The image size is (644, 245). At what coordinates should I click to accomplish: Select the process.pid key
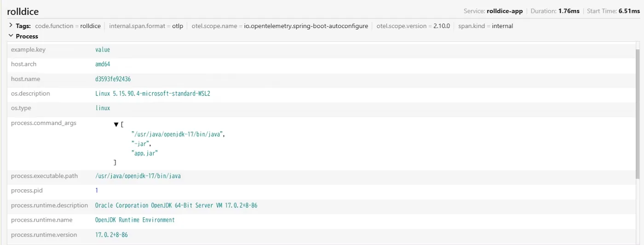(x=27, y=190)
